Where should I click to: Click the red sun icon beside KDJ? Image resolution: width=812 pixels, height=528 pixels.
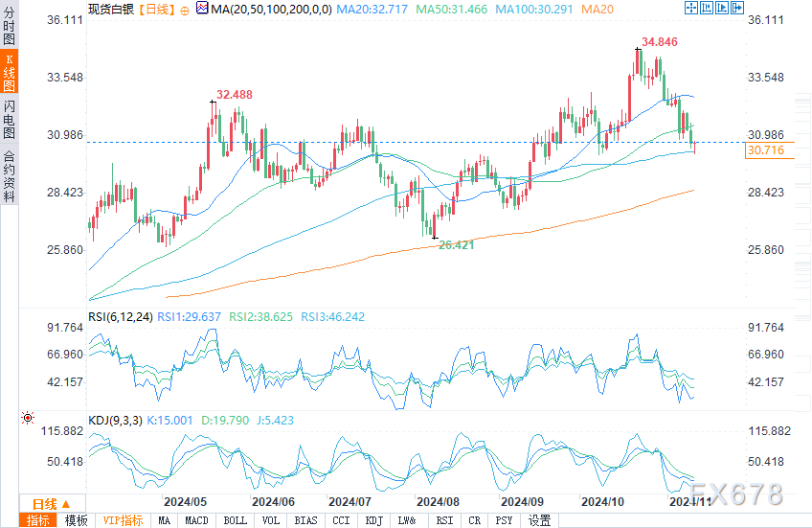click(x=28, y=418)
